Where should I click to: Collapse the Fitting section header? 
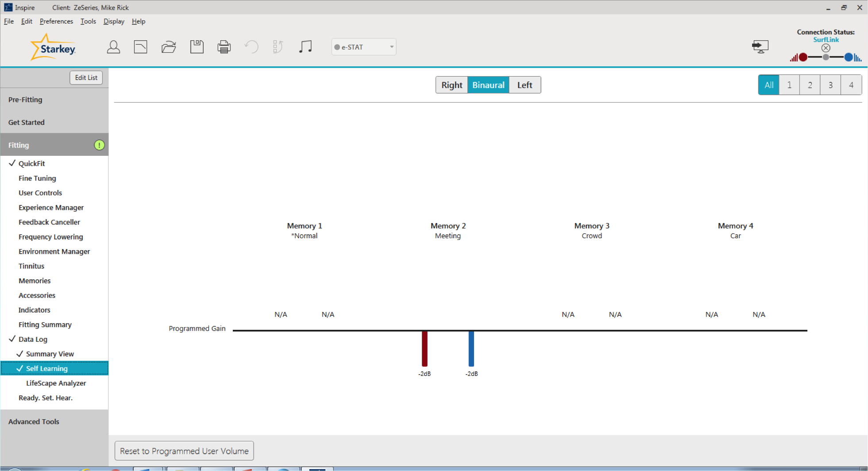(x=54, y=145)
